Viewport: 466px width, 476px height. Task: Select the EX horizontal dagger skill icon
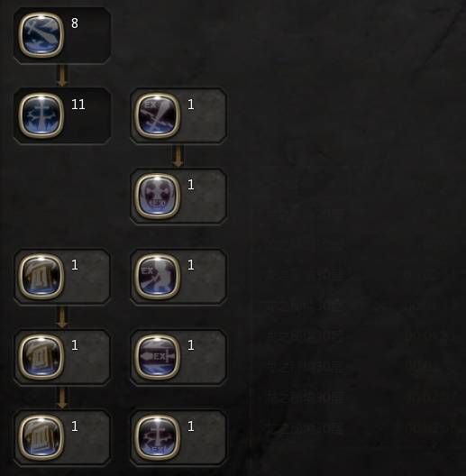pyautogui.click(x=157, y=357)
